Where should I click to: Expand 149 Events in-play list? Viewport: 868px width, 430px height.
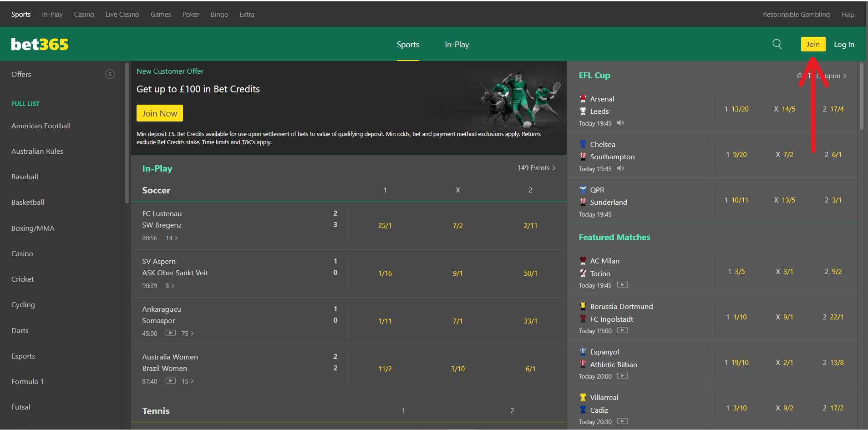click(x=536, y=168)
